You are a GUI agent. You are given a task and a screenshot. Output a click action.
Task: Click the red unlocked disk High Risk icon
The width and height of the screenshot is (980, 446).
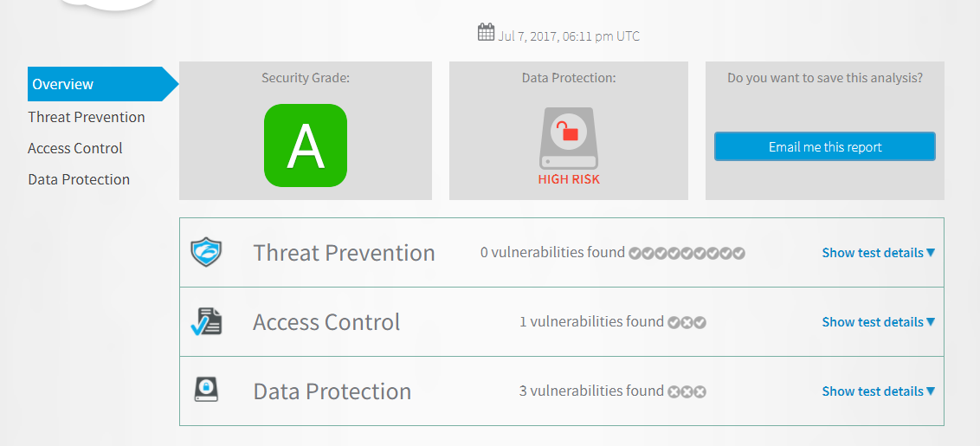568,139
